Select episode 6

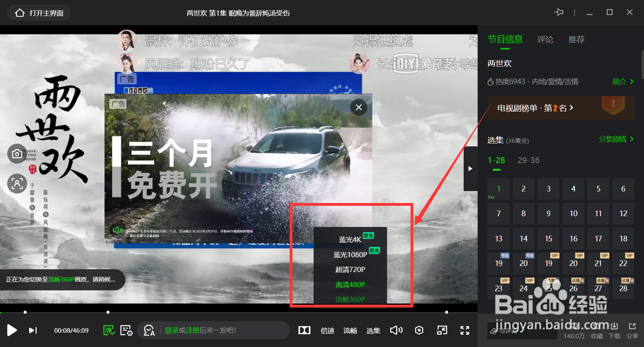tap(623, 189)
